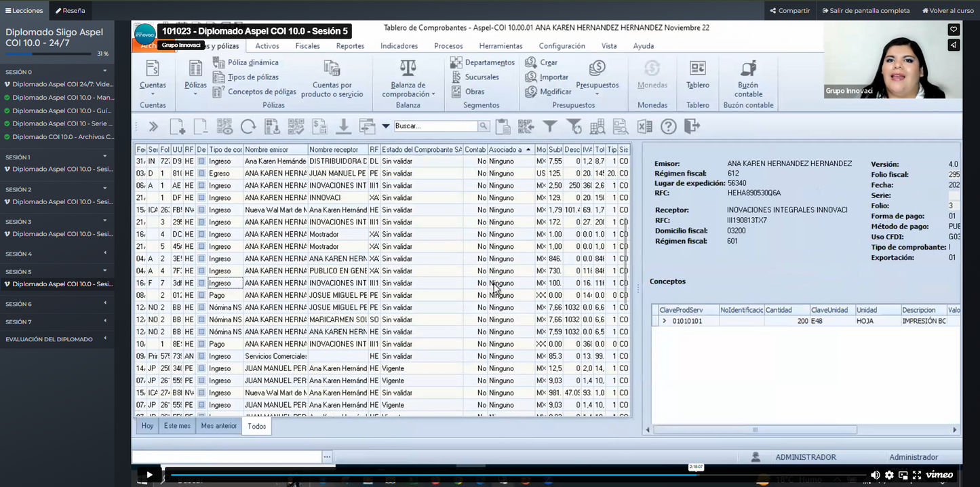The height and width of the screenshot is (487, 980).
Task: Open help question mark icon
Action: tap(668, 126)
